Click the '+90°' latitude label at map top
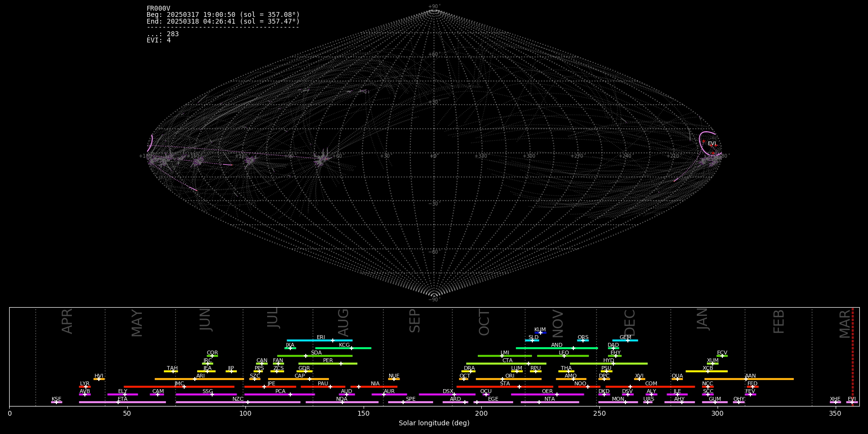 tap(434, 7)
